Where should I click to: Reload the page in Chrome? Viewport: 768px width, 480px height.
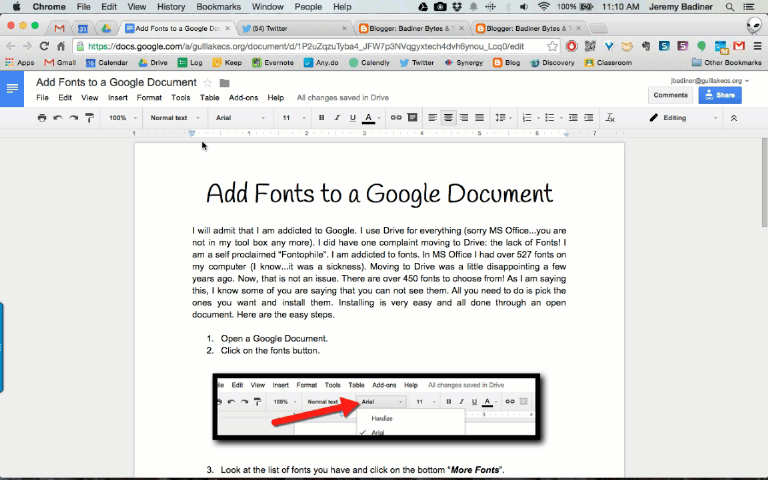click(44, 46)
